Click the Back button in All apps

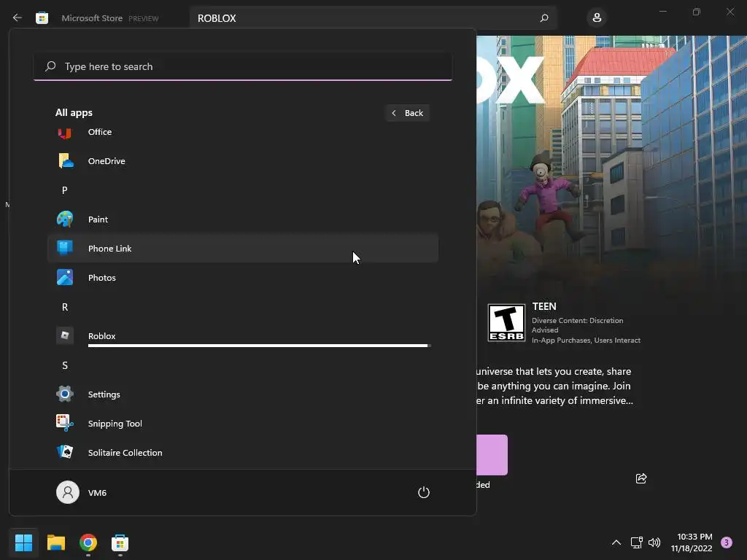click(x=408, y=113)
